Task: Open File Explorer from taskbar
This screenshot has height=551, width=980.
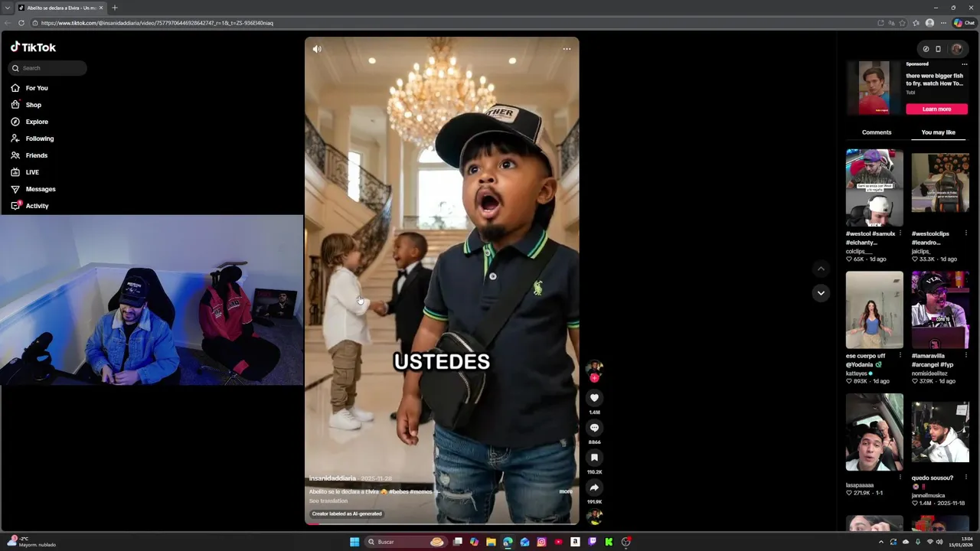Action: click(x=491, y=542)
